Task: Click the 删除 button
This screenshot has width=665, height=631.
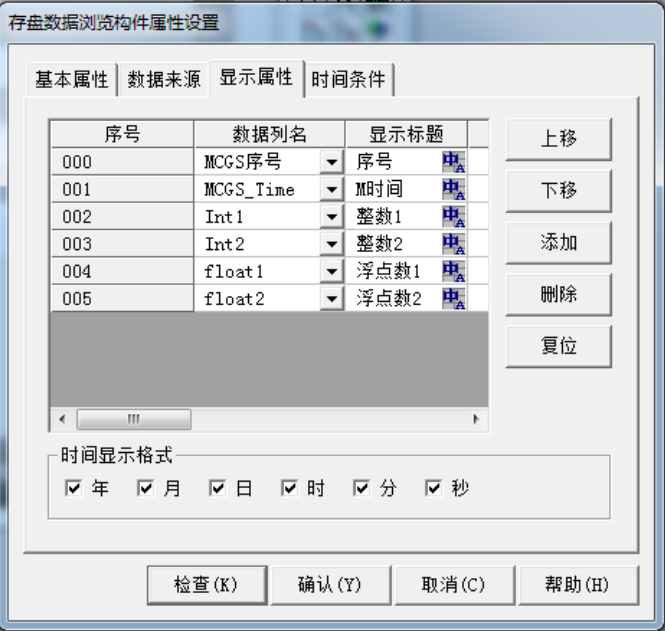Action: (x=559, y=295)
